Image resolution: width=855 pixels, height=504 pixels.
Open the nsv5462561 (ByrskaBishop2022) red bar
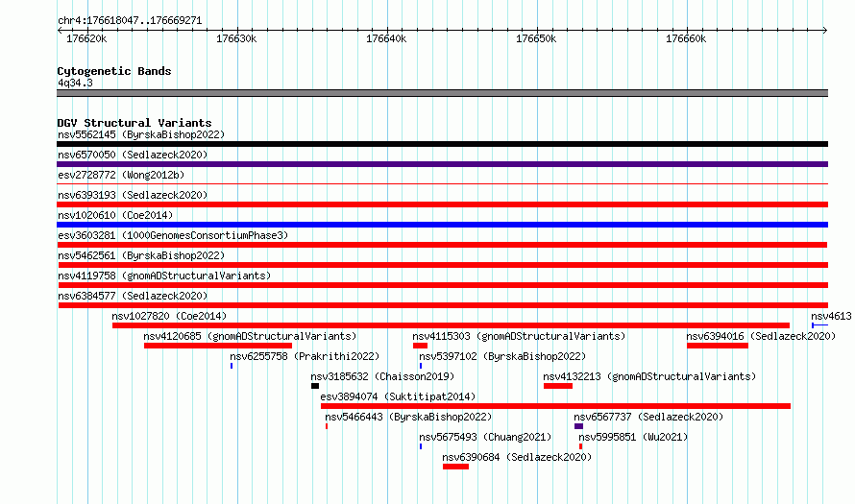point(442,265)
